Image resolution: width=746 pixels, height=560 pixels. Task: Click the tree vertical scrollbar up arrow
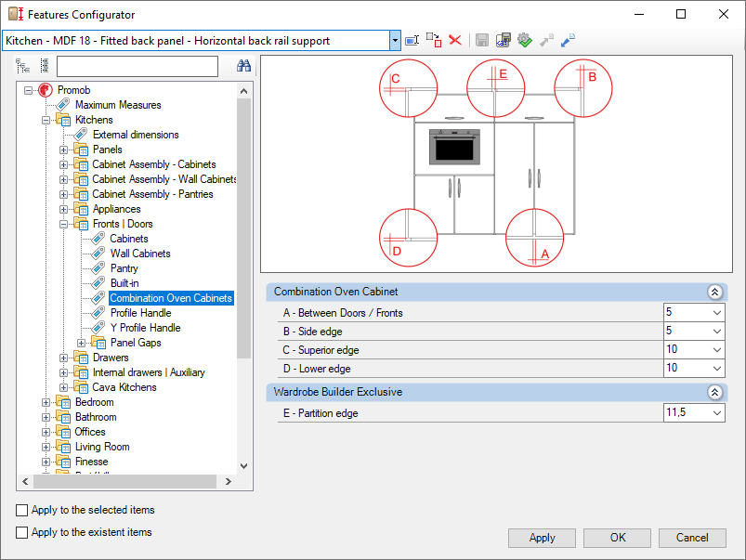[244, 91]
